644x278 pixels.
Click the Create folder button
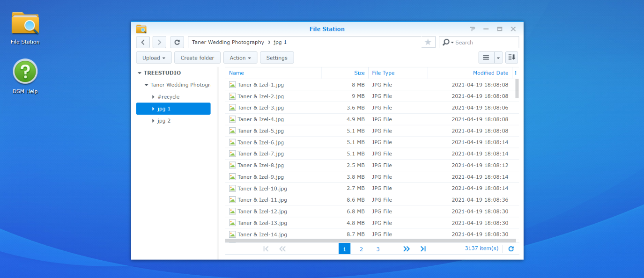197,58
